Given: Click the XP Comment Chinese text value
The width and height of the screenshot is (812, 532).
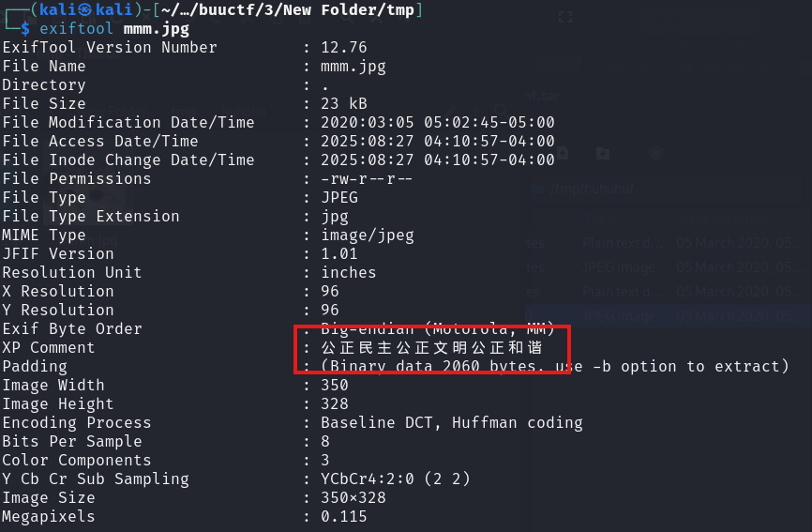Looking at the screenshot, I should pyautogui.click(x=431, y=347).
